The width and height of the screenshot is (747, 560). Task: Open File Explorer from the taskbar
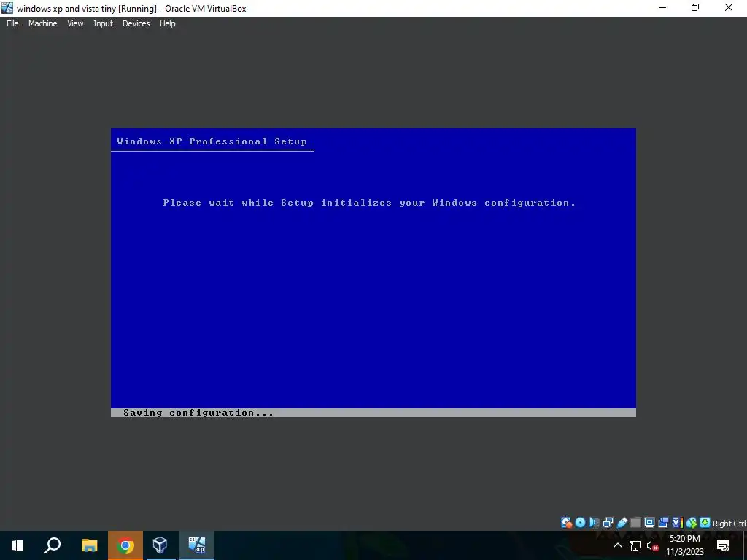(x=89, y=545)
